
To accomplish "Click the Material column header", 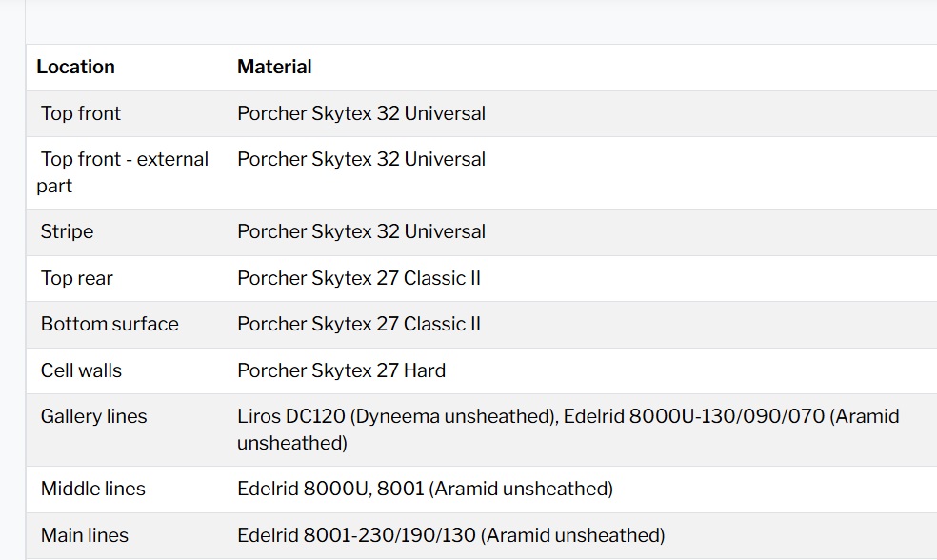I will coord(274,67).
